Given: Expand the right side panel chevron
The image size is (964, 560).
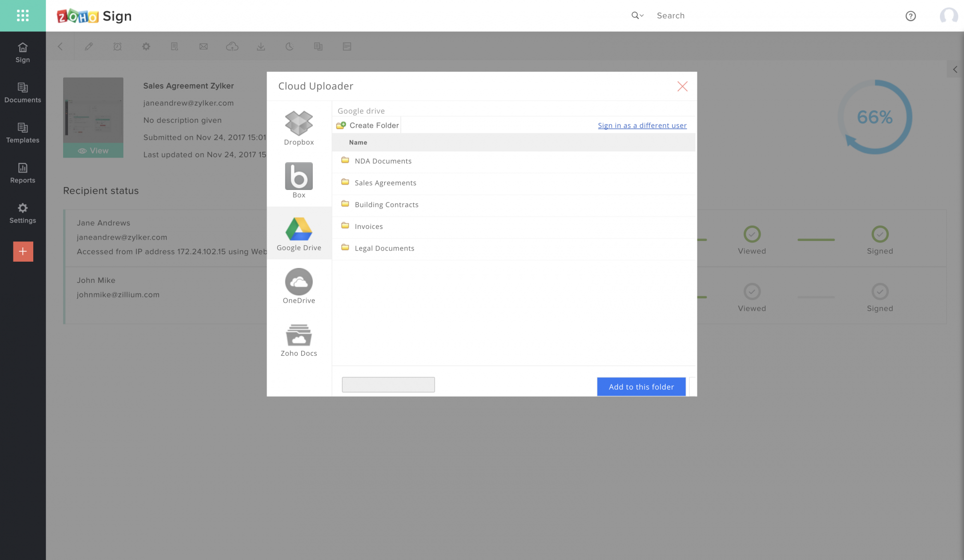Looking at the screenshot, I should click(955, 69).
